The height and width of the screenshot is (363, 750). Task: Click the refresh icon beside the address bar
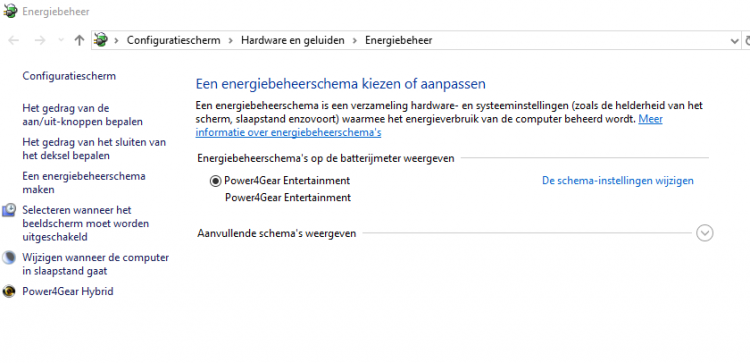(x=747, y=41)
